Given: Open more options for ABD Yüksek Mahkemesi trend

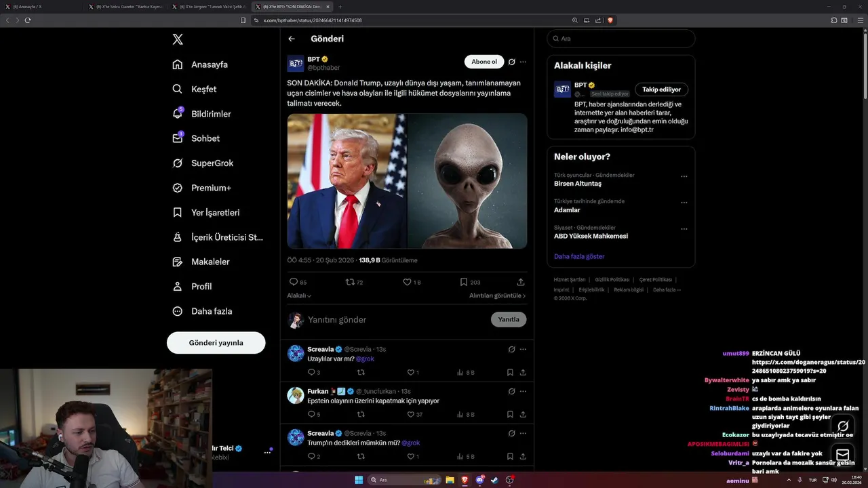Looking at the screenshot, I should (x=684, y=229).
